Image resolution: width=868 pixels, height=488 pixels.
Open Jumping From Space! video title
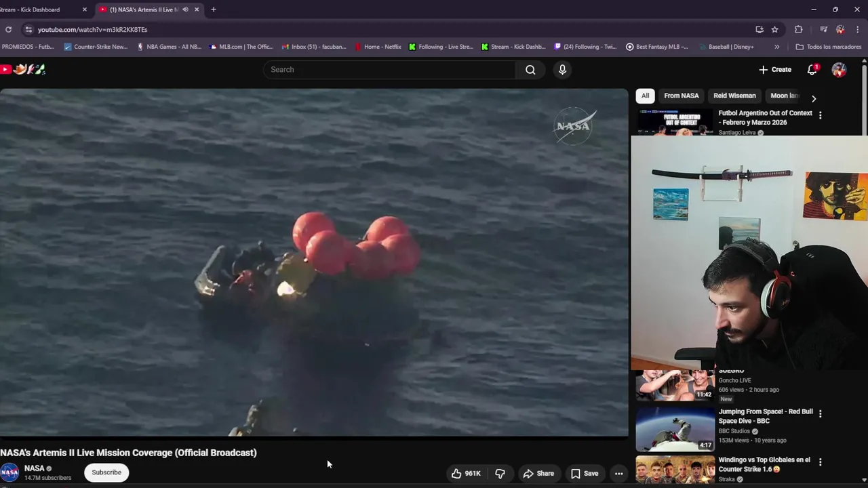766,416
